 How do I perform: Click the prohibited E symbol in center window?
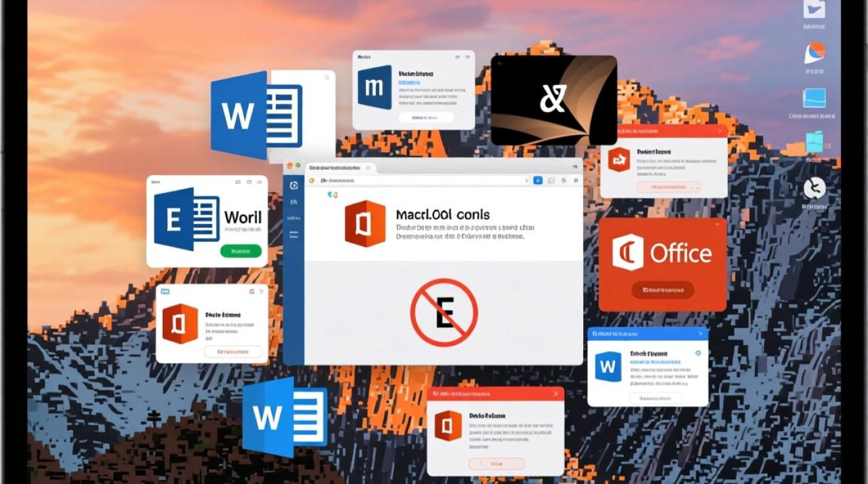(x=444, y=313)
